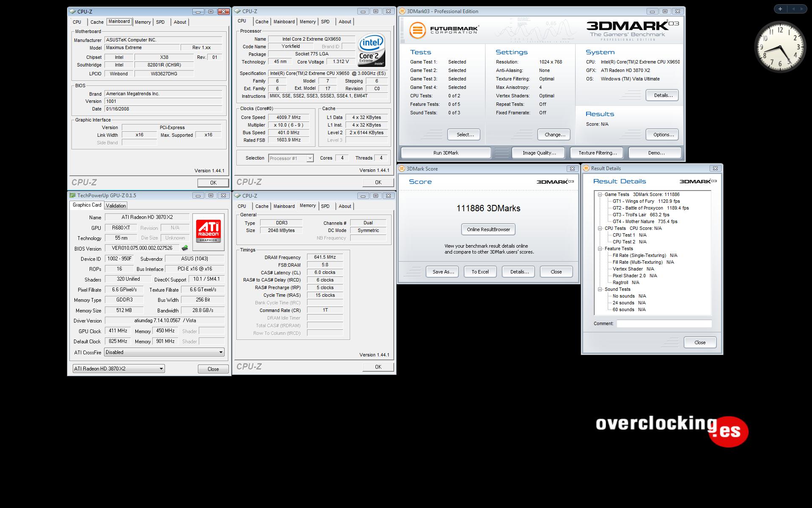Collapse the Game Tests tree node
Image resolution: width=812 pixels, height=508 pixels.
click(x=600, y=195)
